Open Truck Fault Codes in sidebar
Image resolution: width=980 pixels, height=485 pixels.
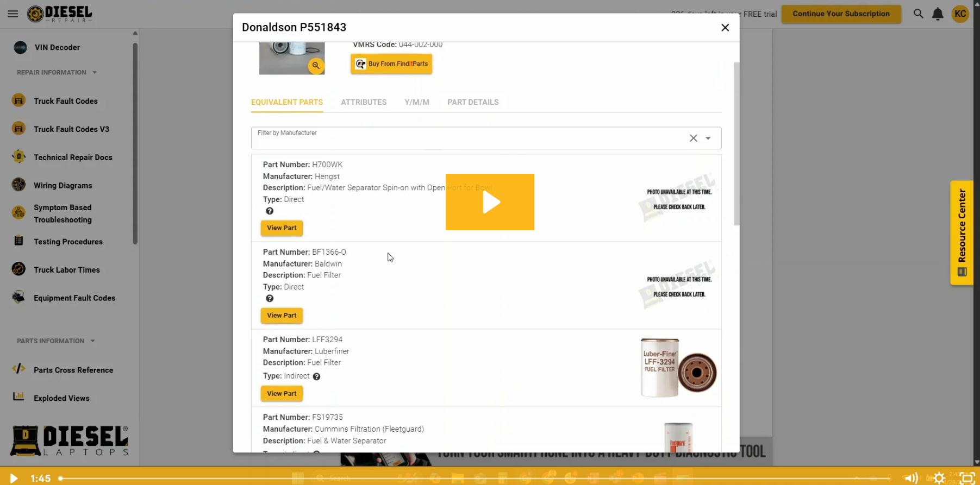65,101
